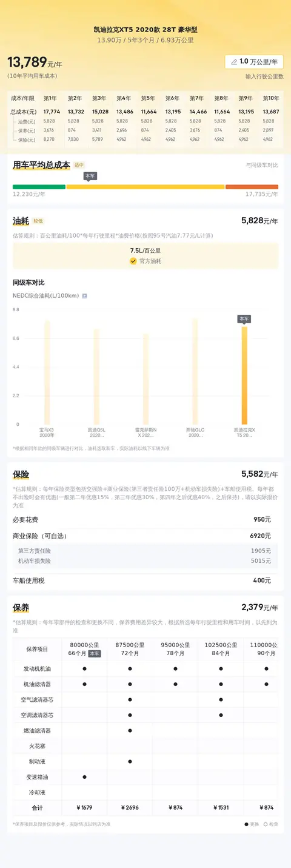
Task: Open the 机动车损失险 item
Action: tap(145, 561)
